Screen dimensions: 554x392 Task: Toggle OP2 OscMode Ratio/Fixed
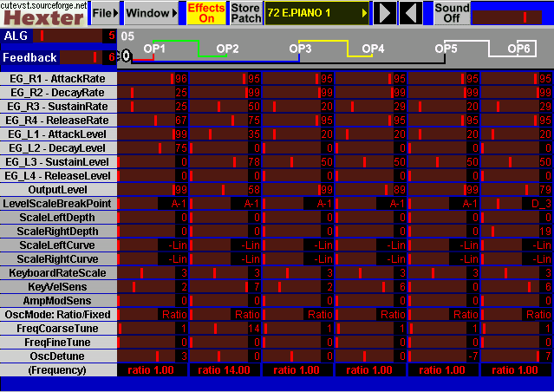point(225,315)
